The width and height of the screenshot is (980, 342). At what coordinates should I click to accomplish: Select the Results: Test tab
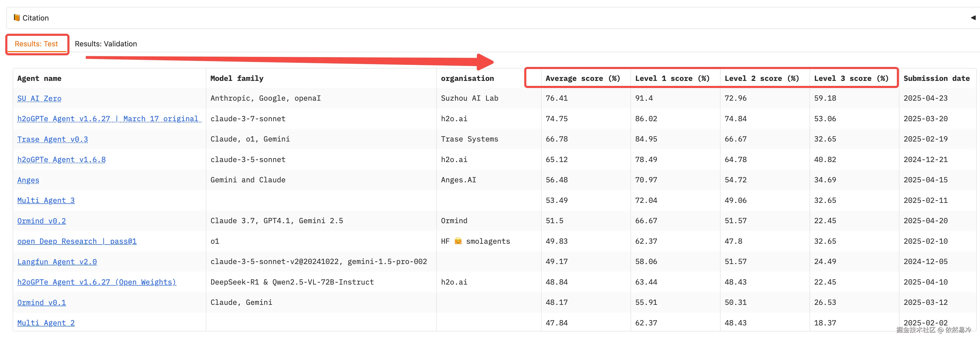click(36, 44)
